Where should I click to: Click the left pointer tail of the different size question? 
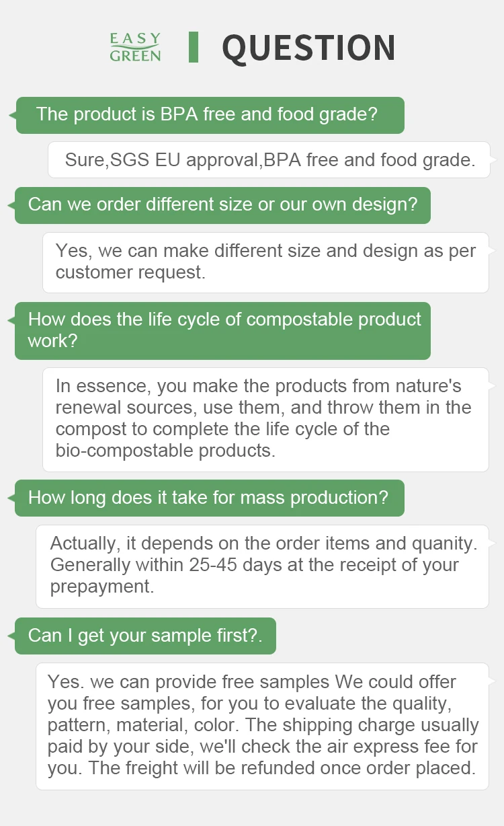point(11,205)
